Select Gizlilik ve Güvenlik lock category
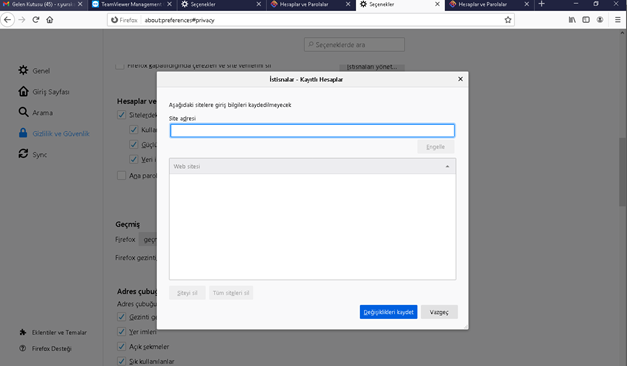Image resolution: width=627 pixels, height=366 pixels. click(54, 133)
